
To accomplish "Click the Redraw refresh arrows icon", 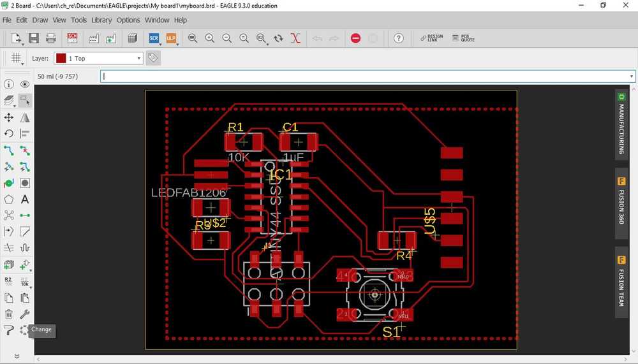I will [278, 38].
